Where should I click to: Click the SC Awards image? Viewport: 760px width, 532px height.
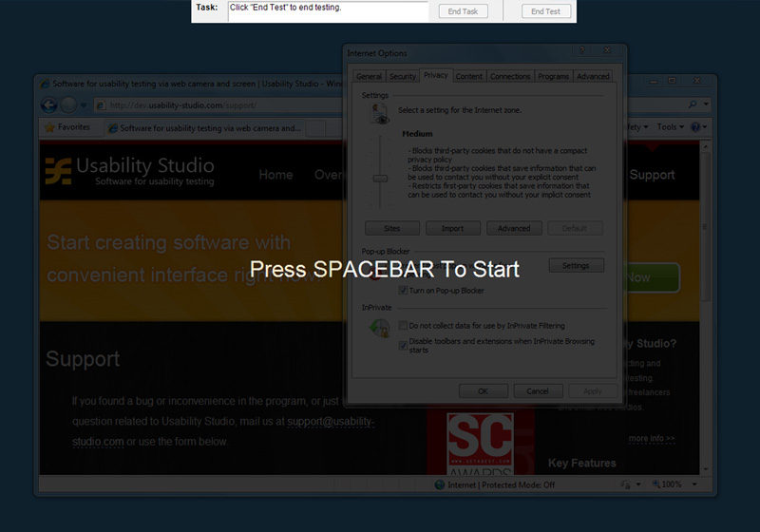click(x=481, y=444)
